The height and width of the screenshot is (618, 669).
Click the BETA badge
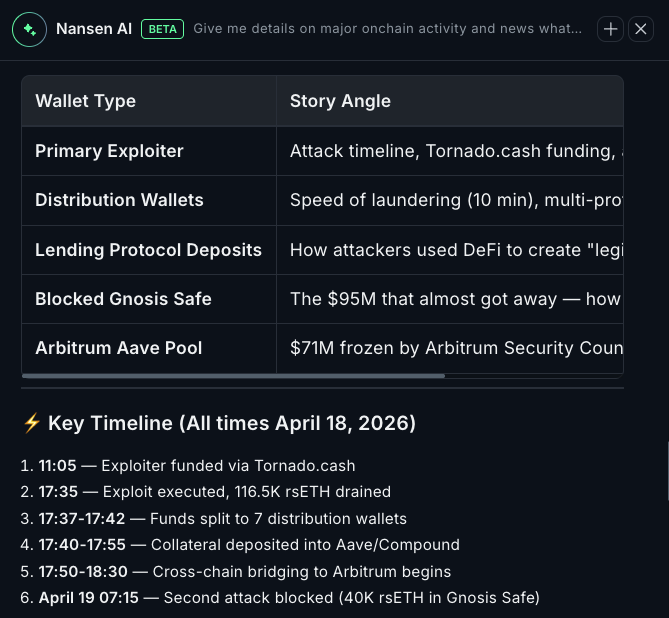pos(163,29)
